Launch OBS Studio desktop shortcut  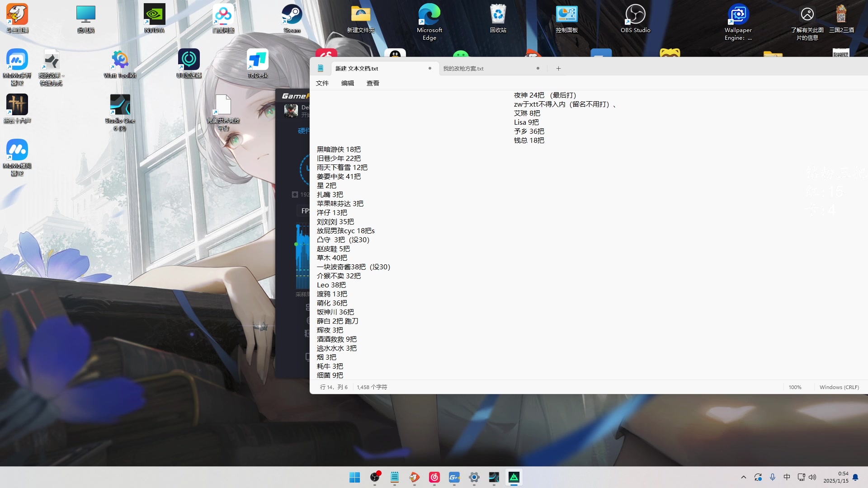(x=636, y=18)
